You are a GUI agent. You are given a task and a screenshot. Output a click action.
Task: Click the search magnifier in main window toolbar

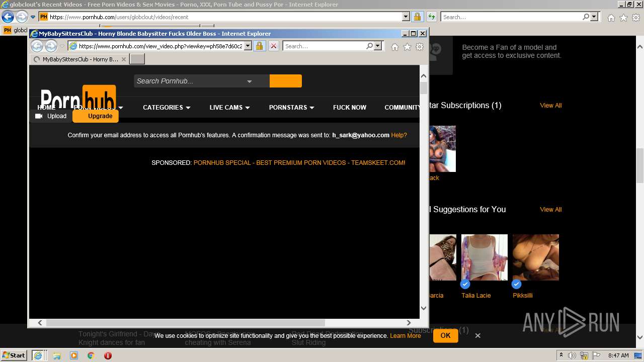pos(586,17)
